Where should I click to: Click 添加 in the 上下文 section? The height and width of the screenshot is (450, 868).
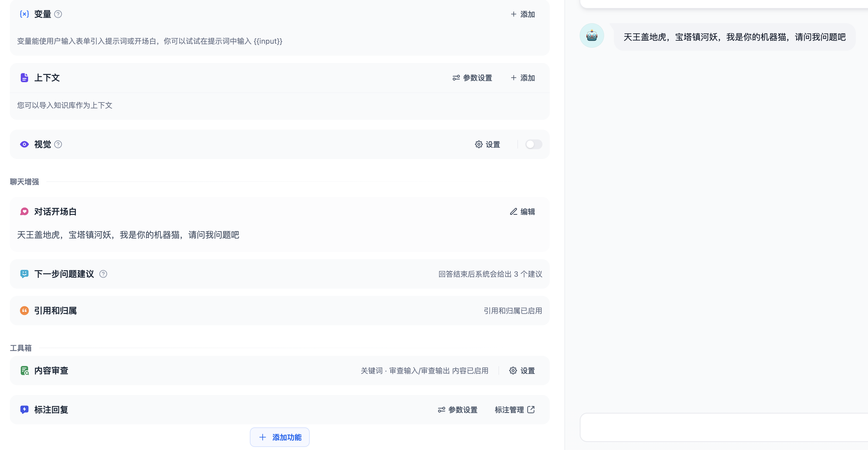523,78
